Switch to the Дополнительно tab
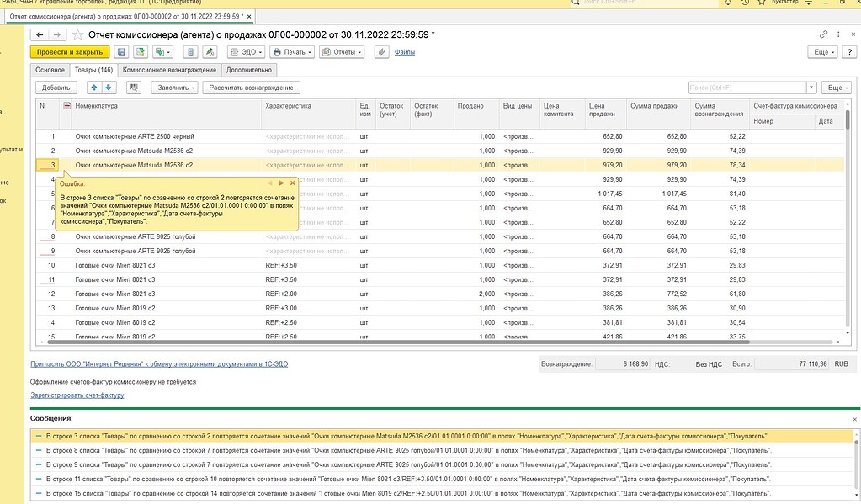Viewport: 861px width, 504px height. click(249, 70)
